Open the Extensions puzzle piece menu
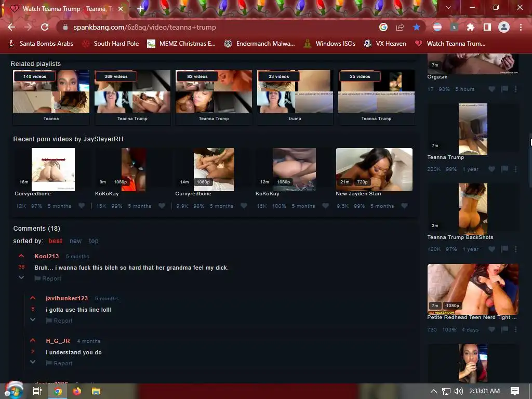This screenshot has width=532, height=399. point(471,27)
